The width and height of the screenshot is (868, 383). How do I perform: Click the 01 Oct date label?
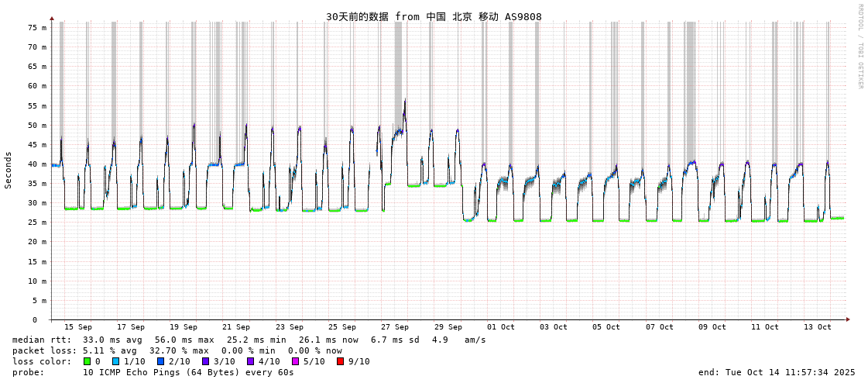pyautogui.click(x=501, y=327)
